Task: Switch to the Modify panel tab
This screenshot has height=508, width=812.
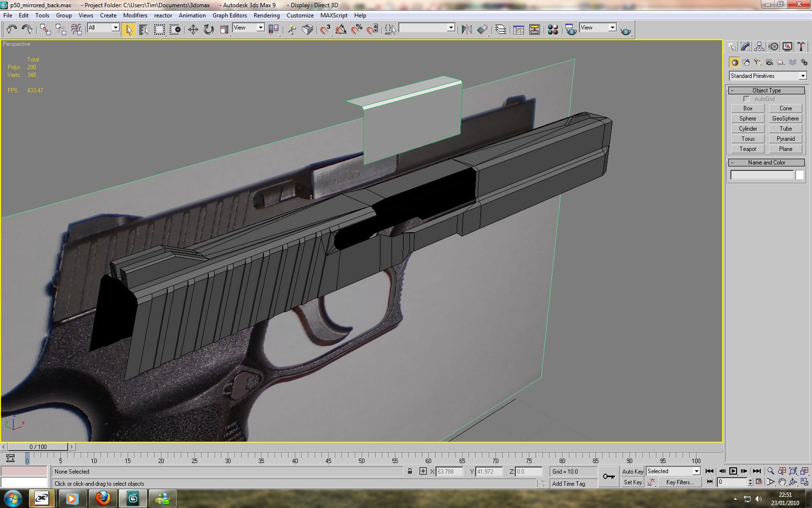Action: coord(745,47)
